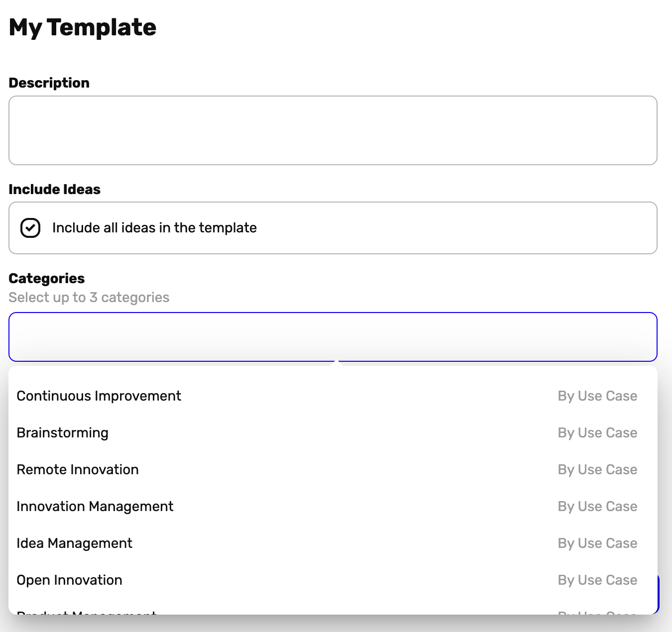Click the Include Ideas section heading

(x=55, y=190)
